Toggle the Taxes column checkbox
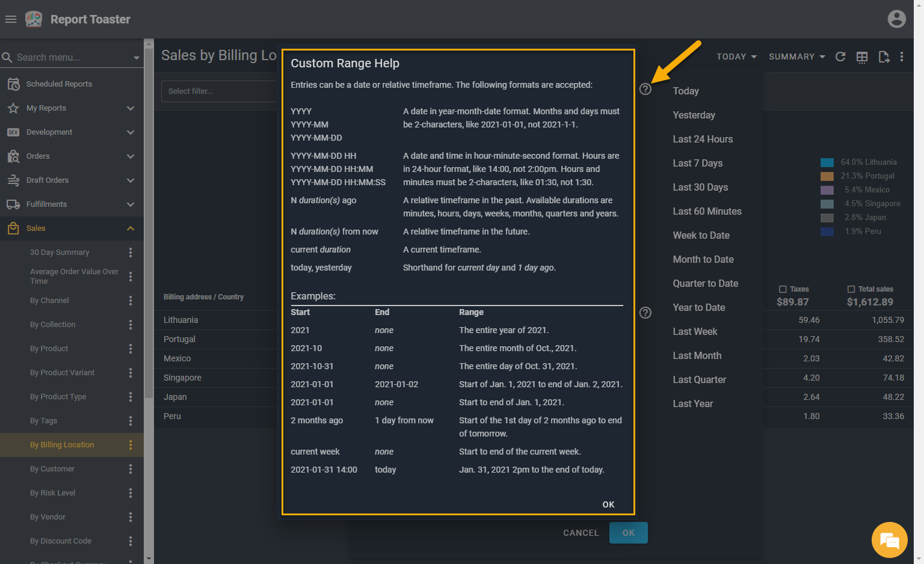This screenshot has height=564, width=924. pos(783,289)
